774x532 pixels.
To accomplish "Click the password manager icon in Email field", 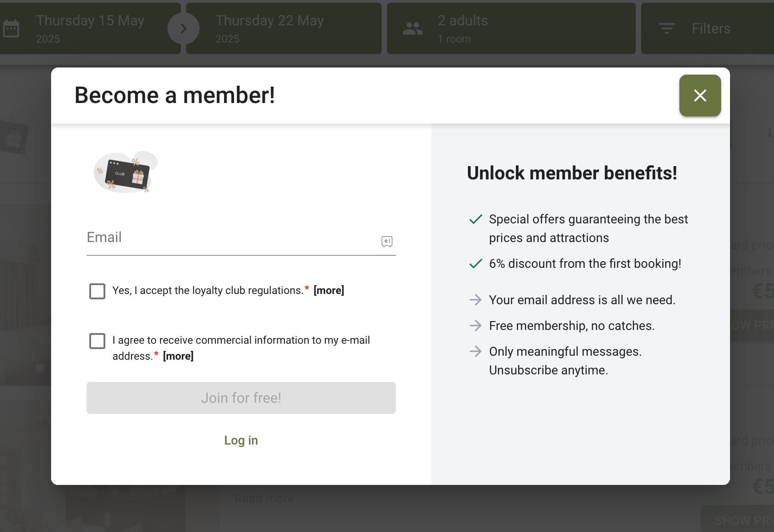I will pos(387,241).
